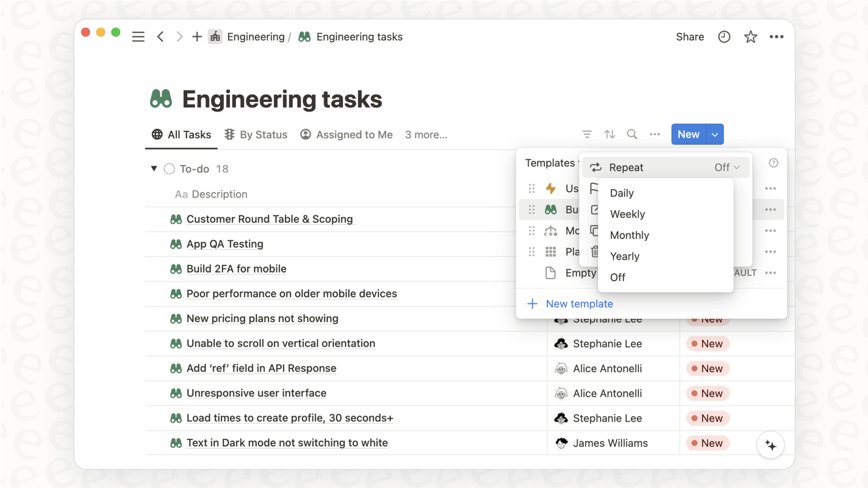Expand the 3 more hidden views

(x=426, y=134)
